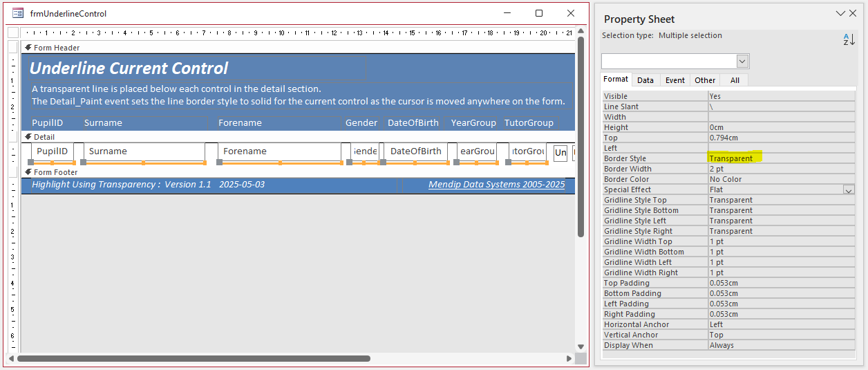The image size is (868, 370).
Task: Switch to the Event tab
Action: 675,80
